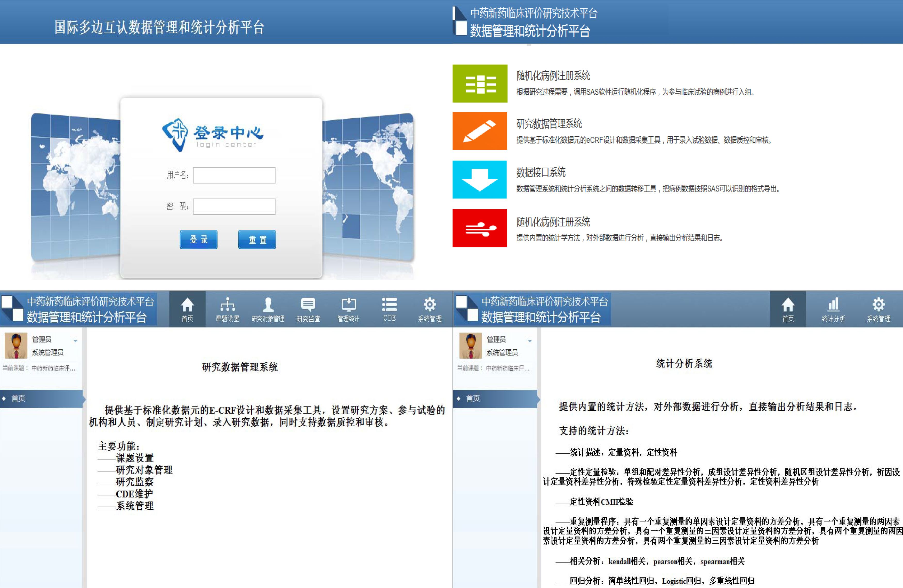Screen dimensions: 903x588
Task: Focus the 用户名 username input field
Action: [x=234, y=175]
